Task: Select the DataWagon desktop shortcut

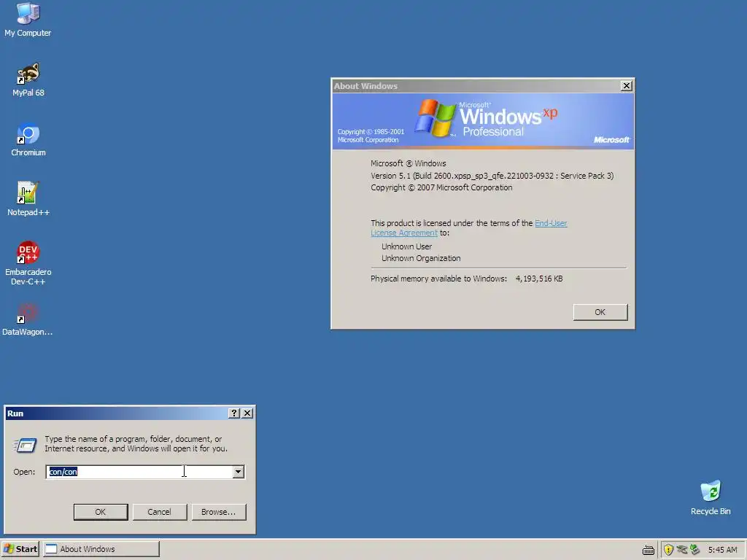Action: click(x=28, y=319)
